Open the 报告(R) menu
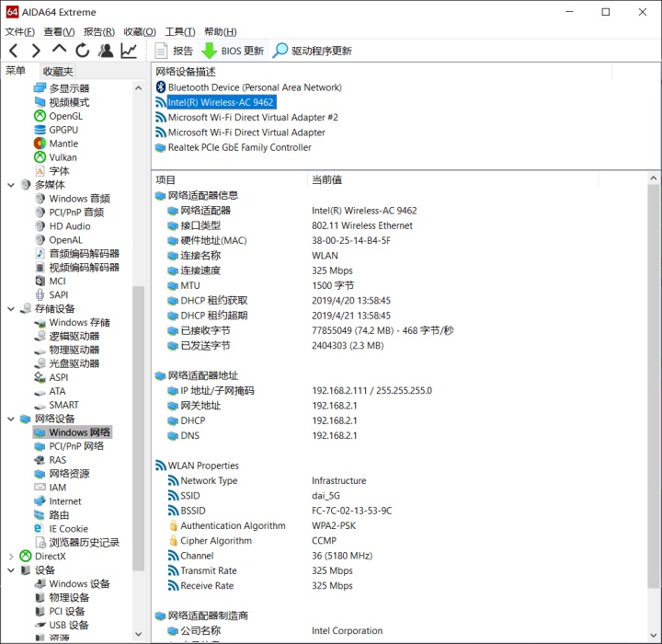The height and width of the screenshot is (644, 662). click(x=99, y=31)
